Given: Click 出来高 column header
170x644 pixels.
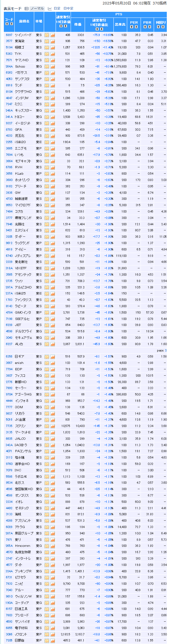Looking at the screenshot, I should (120, 24).
